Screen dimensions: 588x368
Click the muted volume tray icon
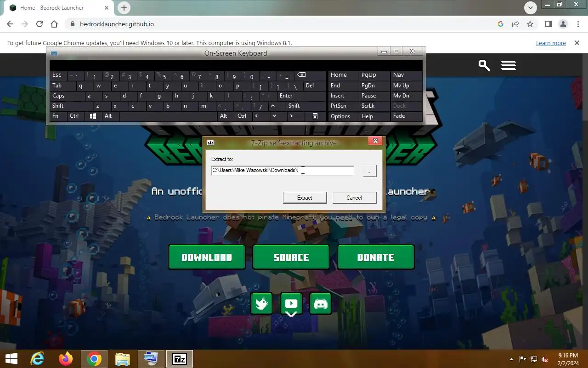[545, 359]
